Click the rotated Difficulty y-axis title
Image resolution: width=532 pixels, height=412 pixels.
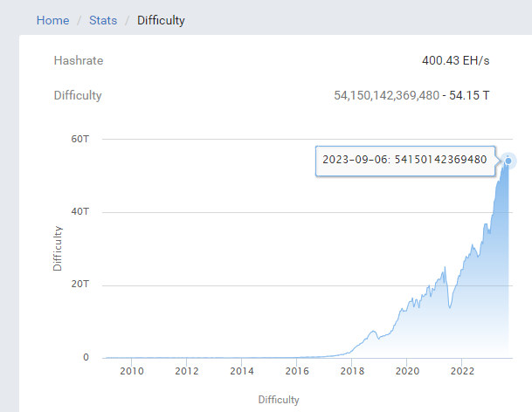pyautogui.click(x=58, y=249)
